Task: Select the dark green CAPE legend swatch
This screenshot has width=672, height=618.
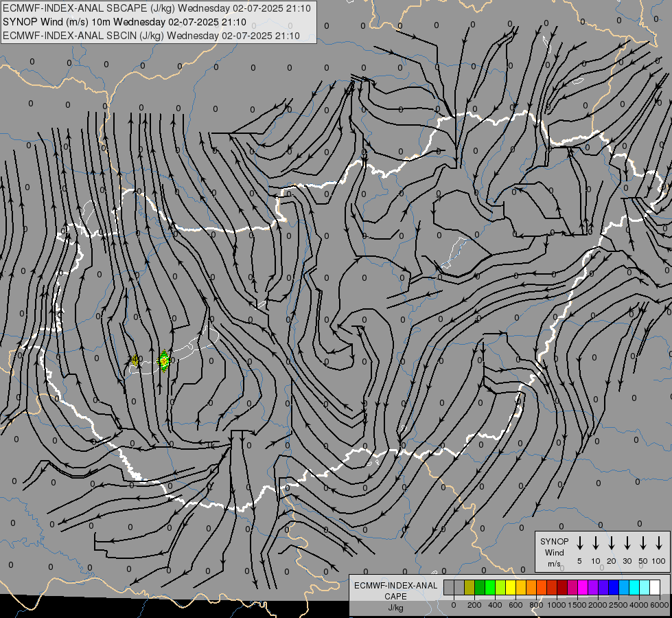Action: coord(480,587)
